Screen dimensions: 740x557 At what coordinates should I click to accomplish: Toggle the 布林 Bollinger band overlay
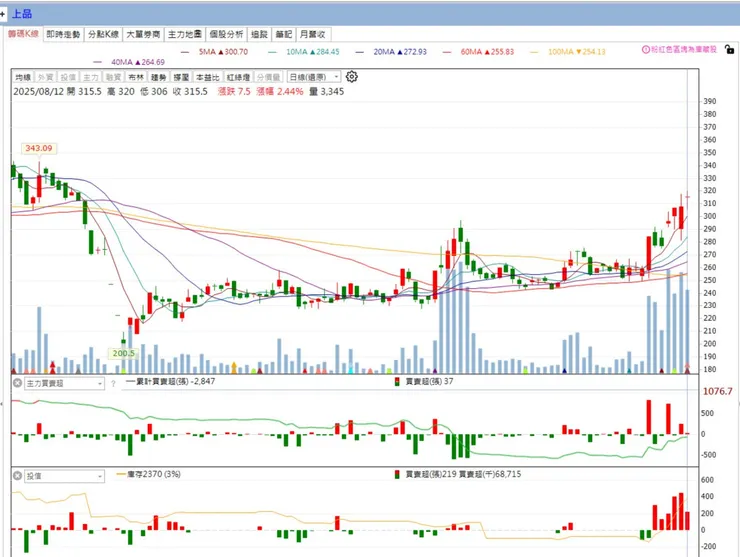point(136,77)
